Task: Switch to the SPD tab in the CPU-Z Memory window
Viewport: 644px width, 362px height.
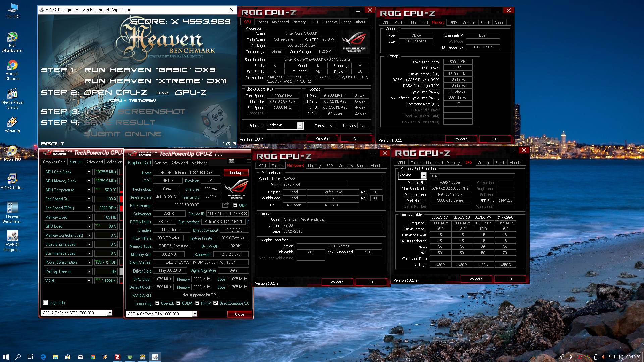Action: point(453,23)
